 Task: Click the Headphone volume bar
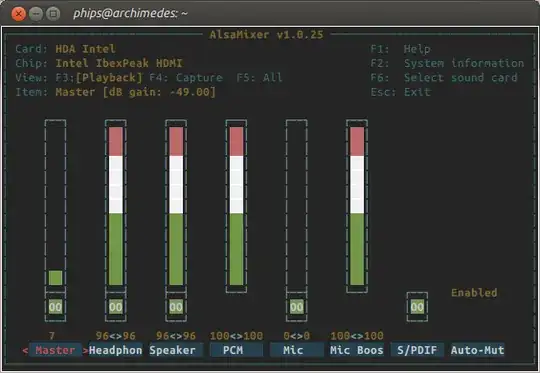tap(116, 206)
